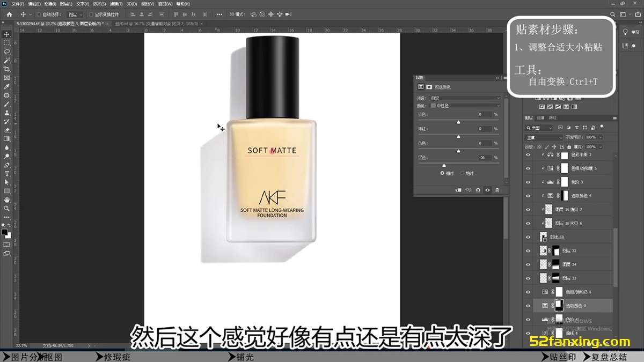644x362 pixels.
Task: Open the more options ellipsis in options bar
Action: [220, 14]
